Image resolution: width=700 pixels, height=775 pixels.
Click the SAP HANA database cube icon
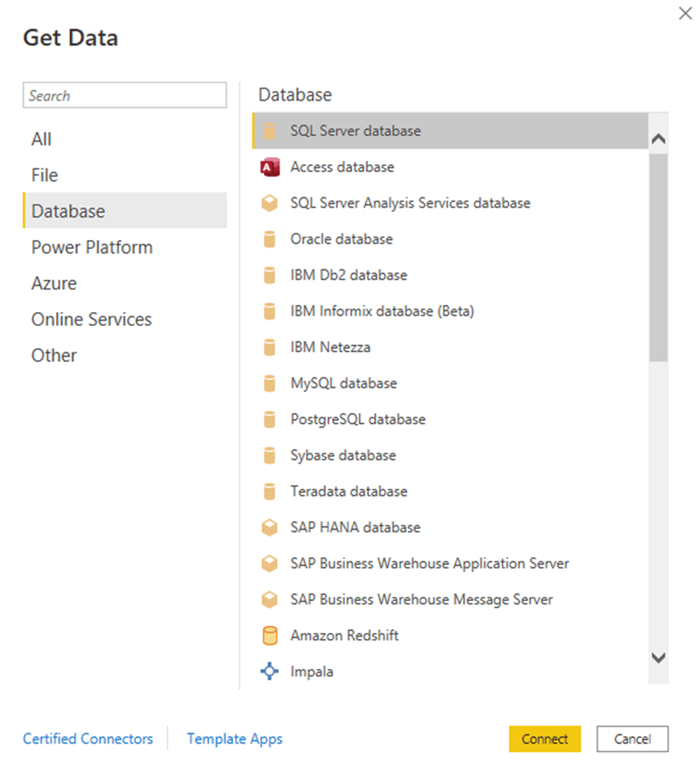tap(270, 527)
